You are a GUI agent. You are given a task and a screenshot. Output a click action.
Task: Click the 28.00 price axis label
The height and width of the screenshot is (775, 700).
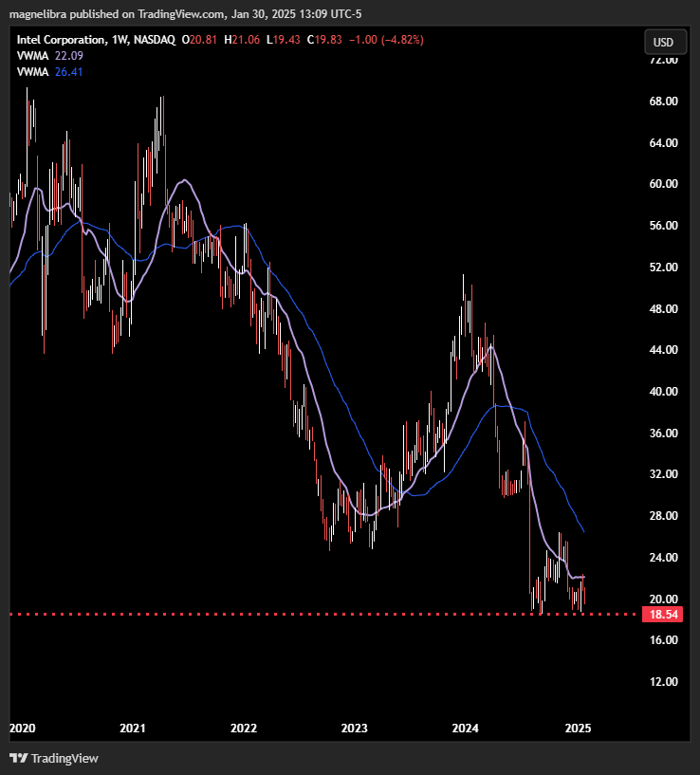[x=663, y=515]
